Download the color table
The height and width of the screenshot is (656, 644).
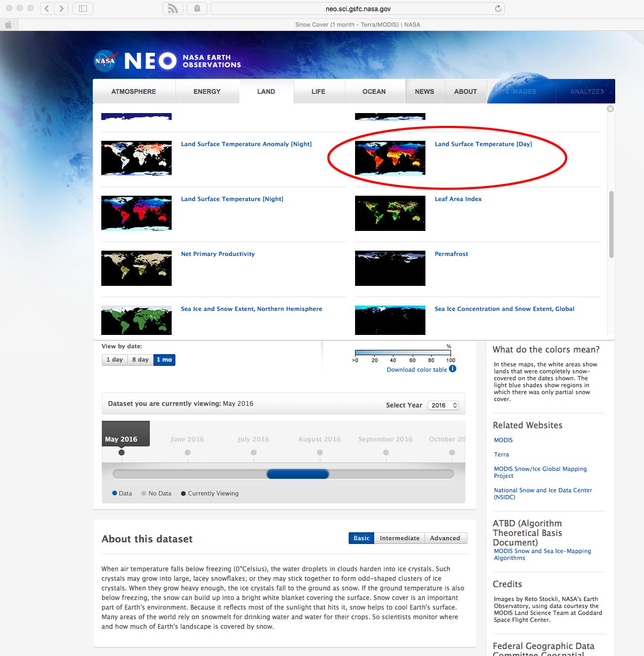tap(417, 370)
